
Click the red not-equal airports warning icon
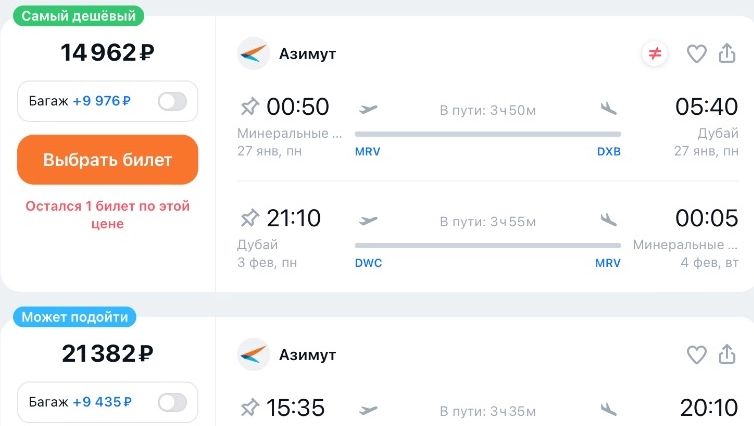pos(655,53)
